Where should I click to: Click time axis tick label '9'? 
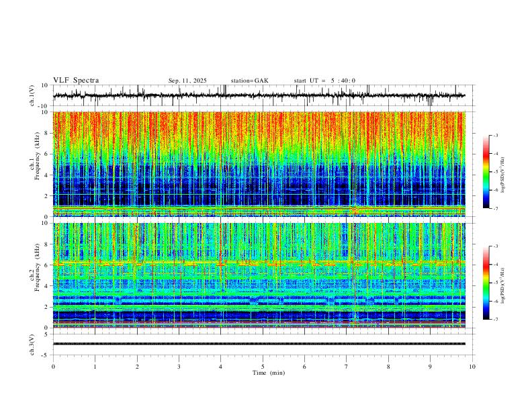[x=430, y=367]
